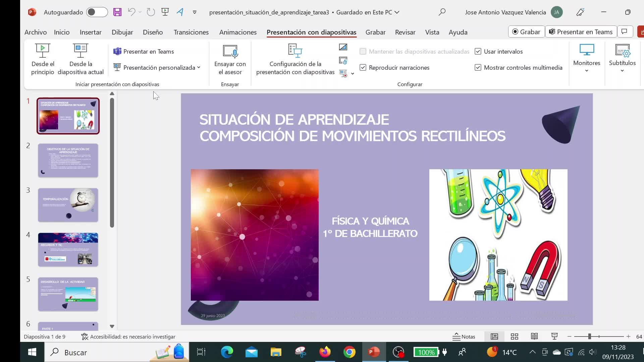Uncheck Usar intervalos checkbox
The image size is (644, 362).
[478, 52]
